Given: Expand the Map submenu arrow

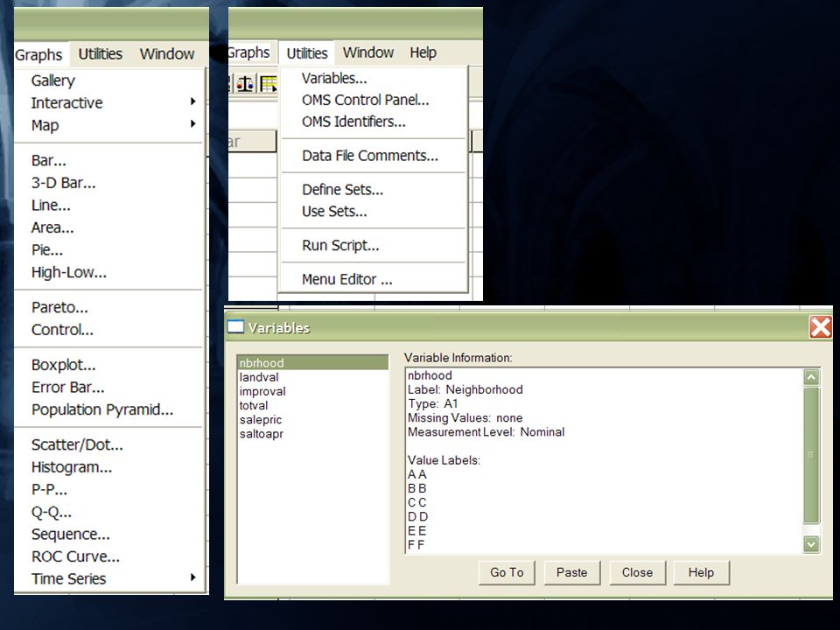Looking at the screenshot, I should click(192, 124).
